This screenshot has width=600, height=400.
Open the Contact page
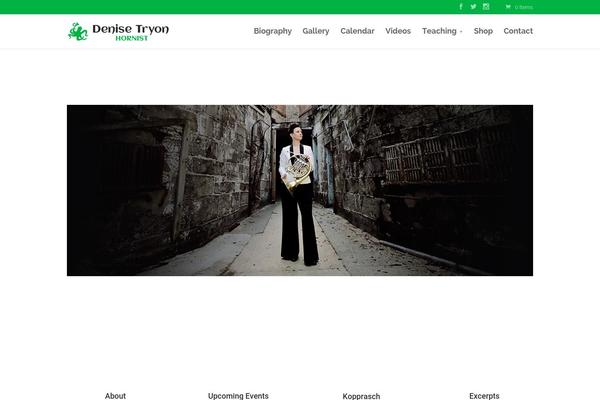(x=518, y=31)
